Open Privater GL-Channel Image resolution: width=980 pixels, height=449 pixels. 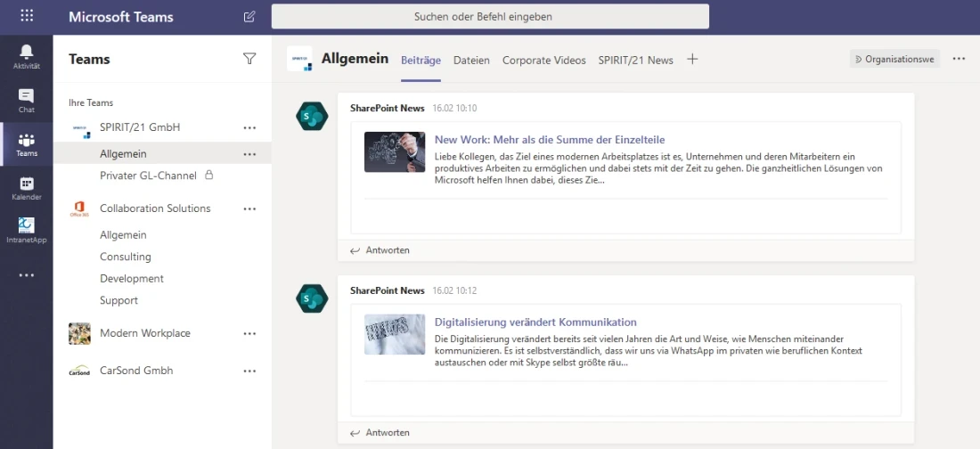point(148,176)
